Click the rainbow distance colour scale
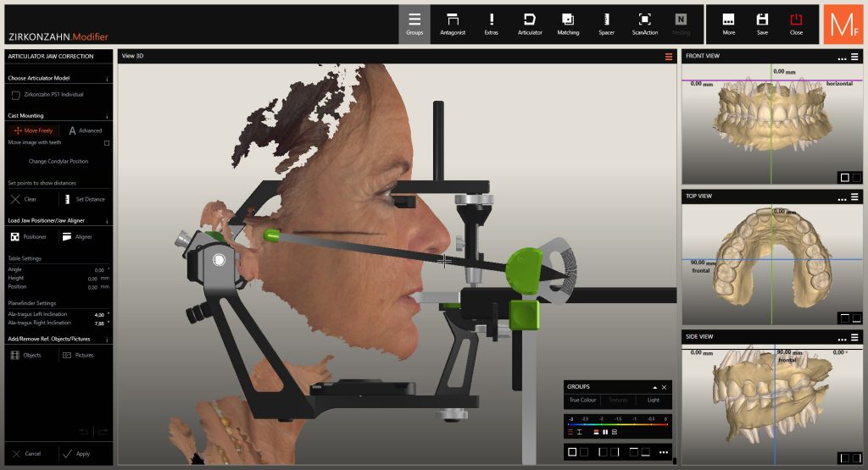Viewport: 868px width, 470px height. (x=617, y=424)
